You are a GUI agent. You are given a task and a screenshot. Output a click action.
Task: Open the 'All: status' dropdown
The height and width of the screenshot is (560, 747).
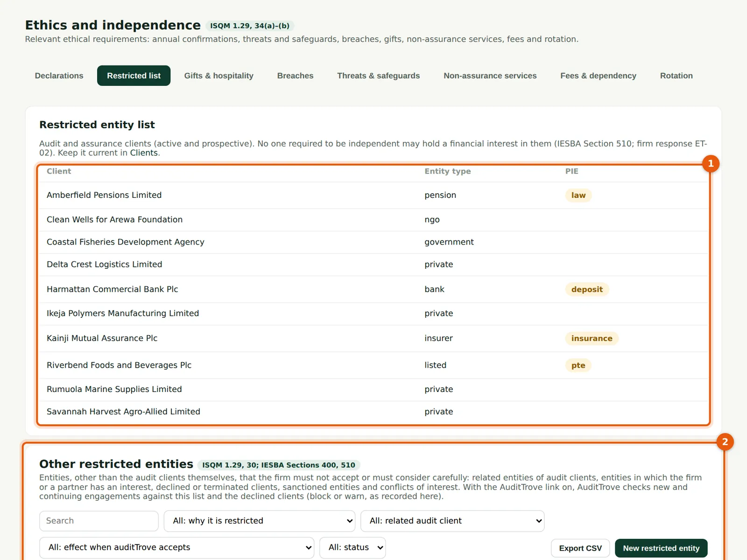point(352,547)
